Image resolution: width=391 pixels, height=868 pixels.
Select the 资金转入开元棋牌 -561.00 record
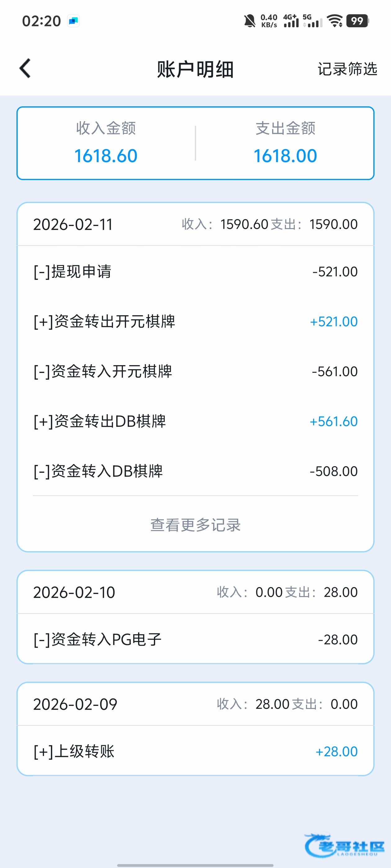(x=195, y=371)
